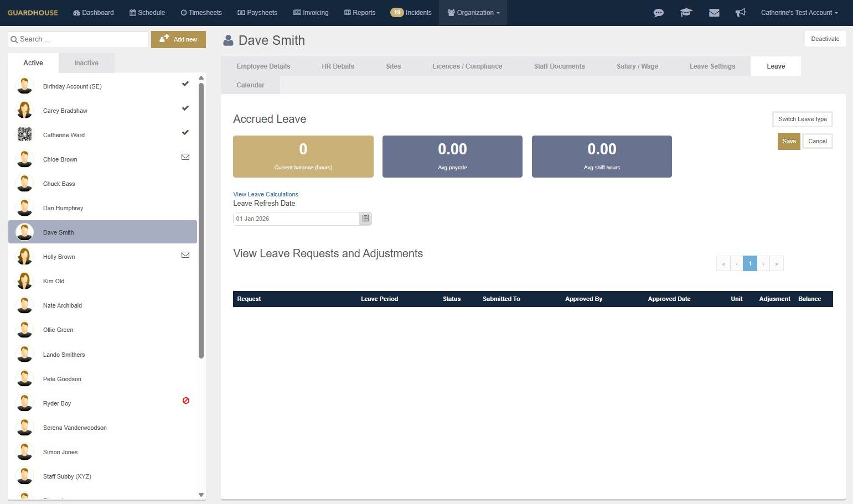Select employee Serena Vanderwoodson
The image size is (853, 504).
pos(102,428)
